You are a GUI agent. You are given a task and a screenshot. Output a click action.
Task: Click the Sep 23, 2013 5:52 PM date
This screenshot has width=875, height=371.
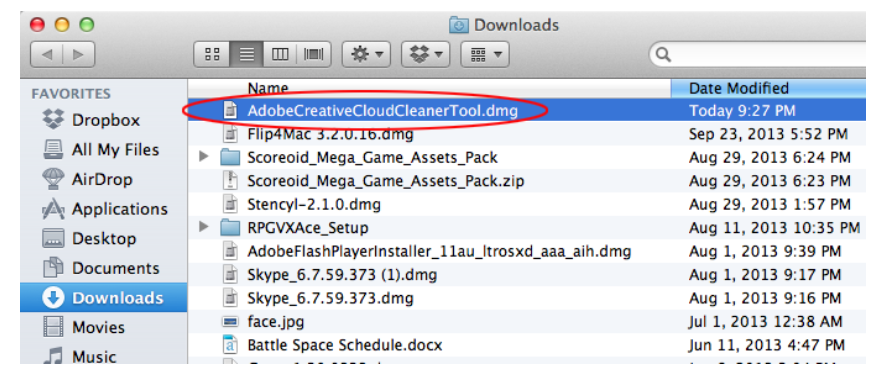coord(768,134)
